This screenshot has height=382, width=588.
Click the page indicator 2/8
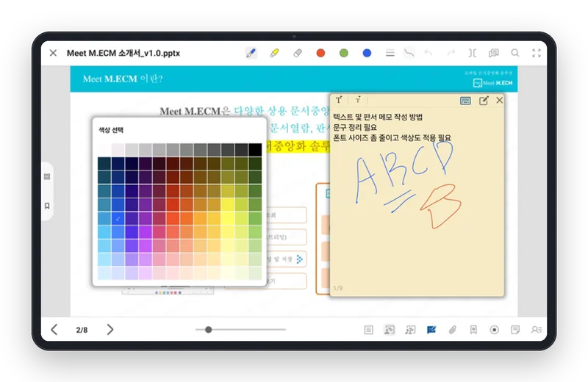82,330
